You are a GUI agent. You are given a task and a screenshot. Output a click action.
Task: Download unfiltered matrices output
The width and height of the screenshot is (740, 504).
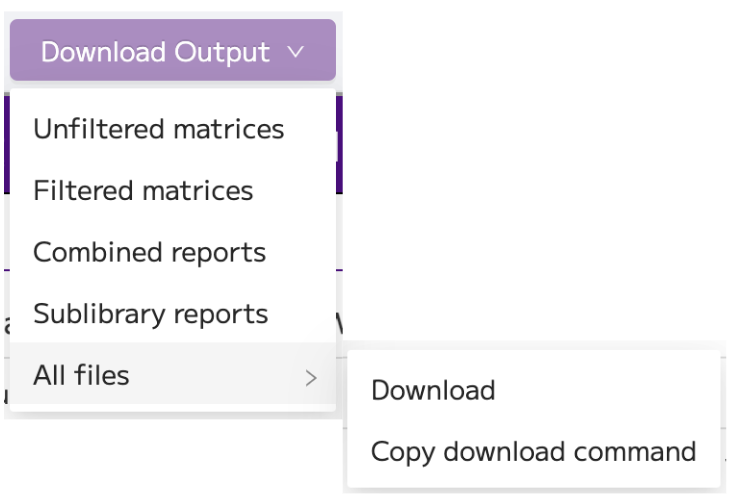173,129
